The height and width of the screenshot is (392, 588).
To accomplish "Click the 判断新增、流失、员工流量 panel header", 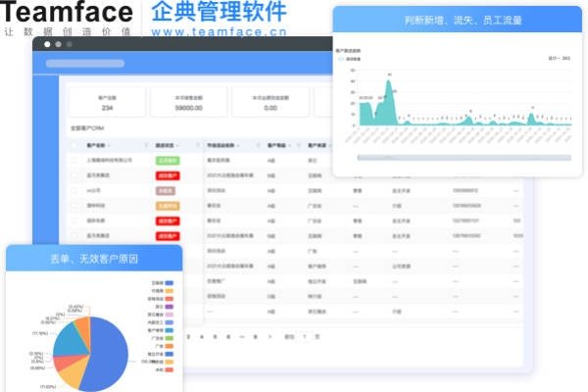I will [458, 20].
